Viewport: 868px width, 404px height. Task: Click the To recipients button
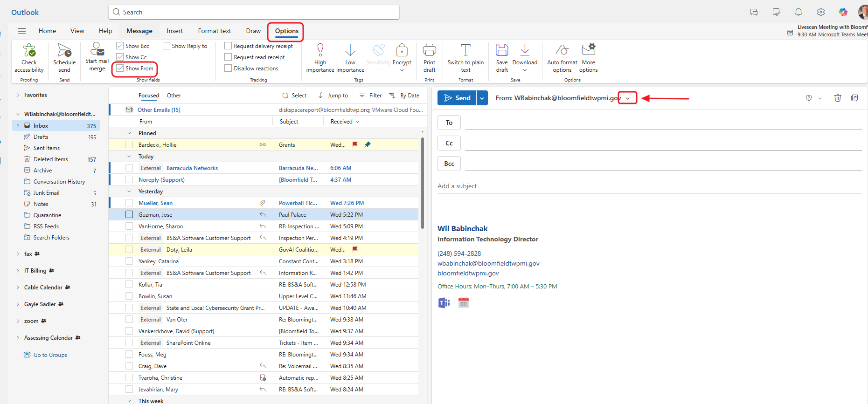449,123
